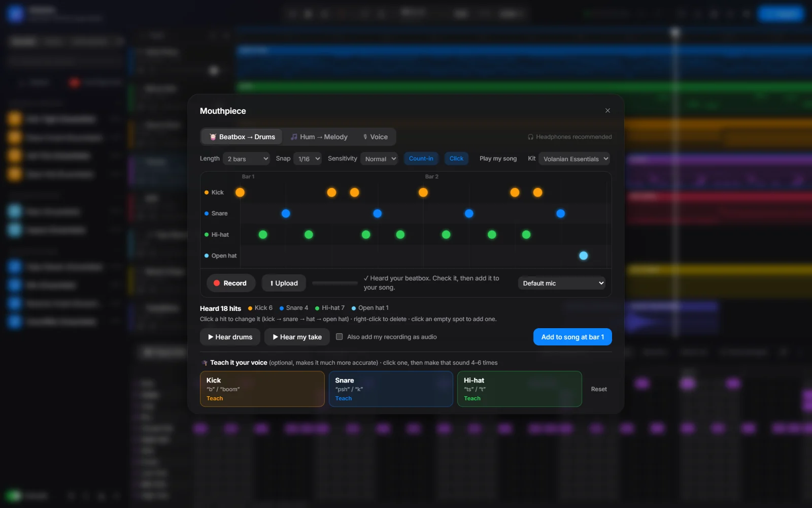
Task: Click the orange Kick hit on the Bar 2 line
Action: tap(423, 192)
